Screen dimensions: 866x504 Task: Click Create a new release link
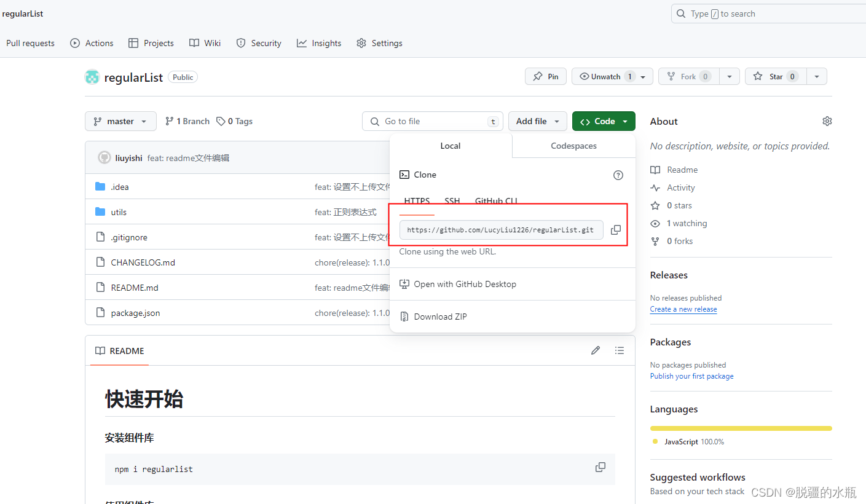coord(683,309)
